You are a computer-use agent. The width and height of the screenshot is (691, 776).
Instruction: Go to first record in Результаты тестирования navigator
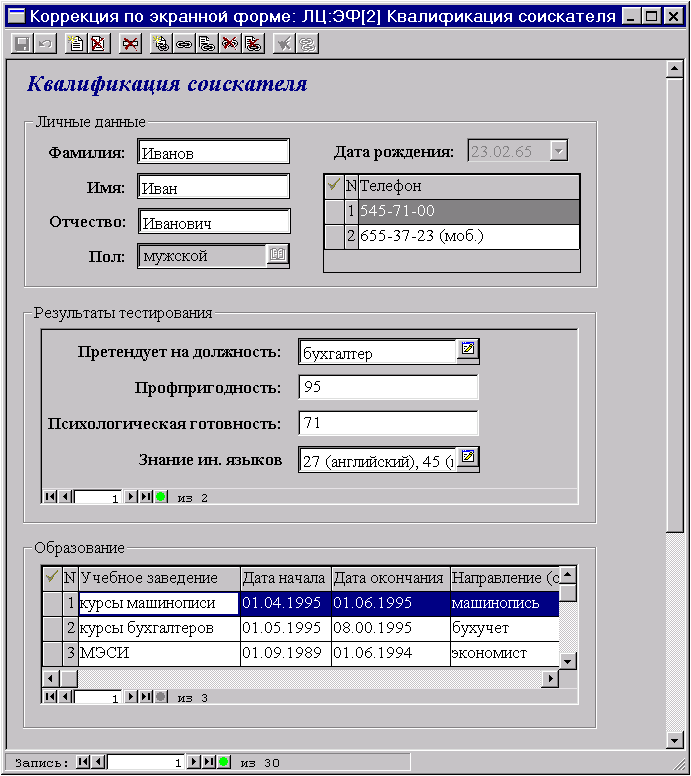pos(50,496)
